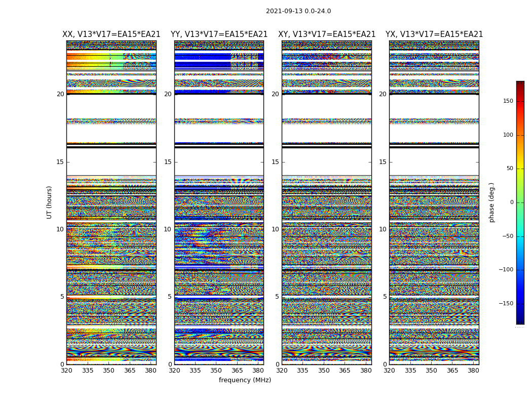
Task: Click the 'UT (hours)' axis label
Action: 49,202
